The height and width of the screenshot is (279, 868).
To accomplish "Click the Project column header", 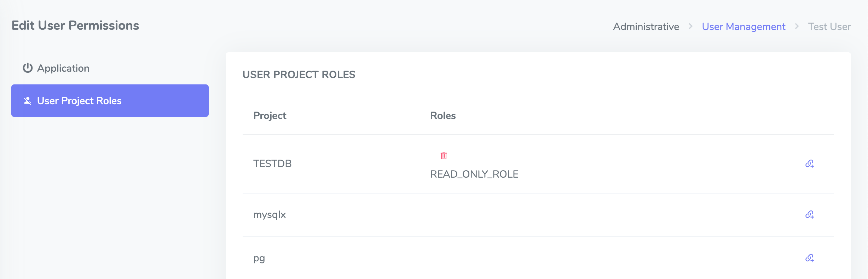I will click(x=270, y=115).
